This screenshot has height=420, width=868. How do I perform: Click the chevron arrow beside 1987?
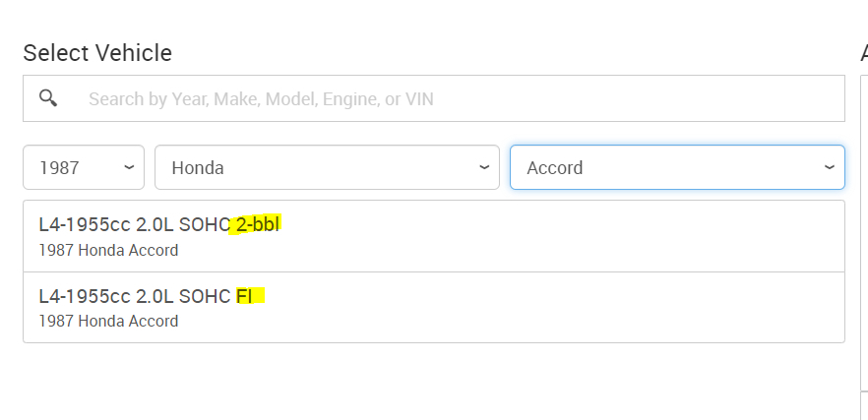(129, 167)
